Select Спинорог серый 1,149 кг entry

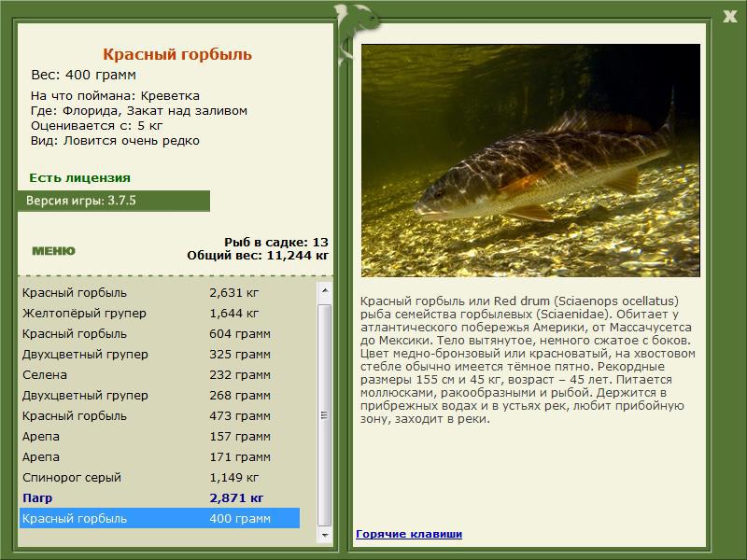coord(160,477)
